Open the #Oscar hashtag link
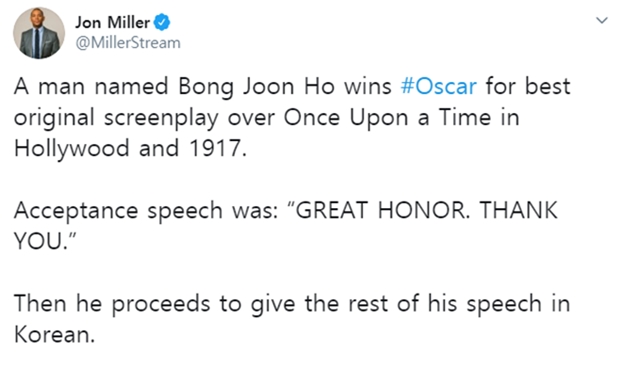The width and height of the screenshot is (620, 370). (439, 86)
